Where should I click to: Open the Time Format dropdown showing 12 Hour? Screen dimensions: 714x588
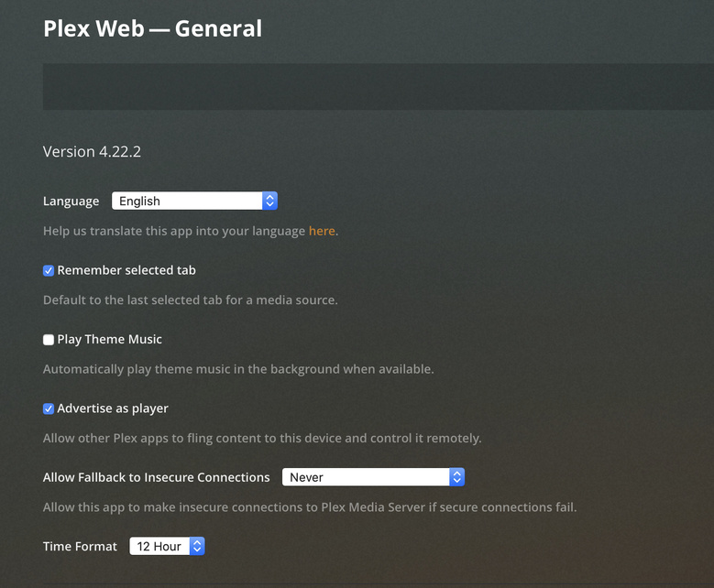[159, 547]
